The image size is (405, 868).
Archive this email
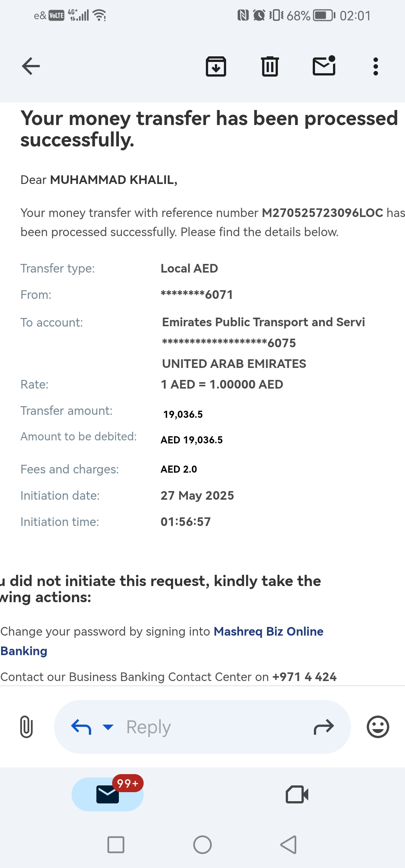(216, 66)
